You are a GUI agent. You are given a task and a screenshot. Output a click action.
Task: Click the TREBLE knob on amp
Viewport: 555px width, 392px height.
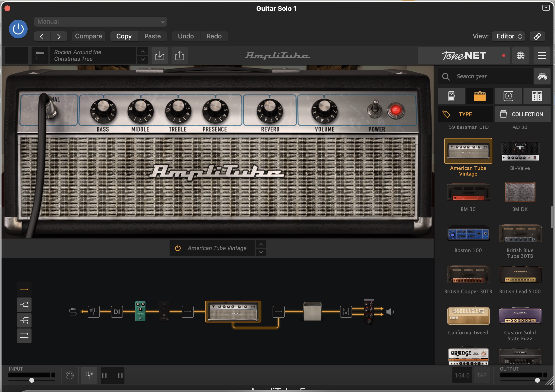coord(178,111)
